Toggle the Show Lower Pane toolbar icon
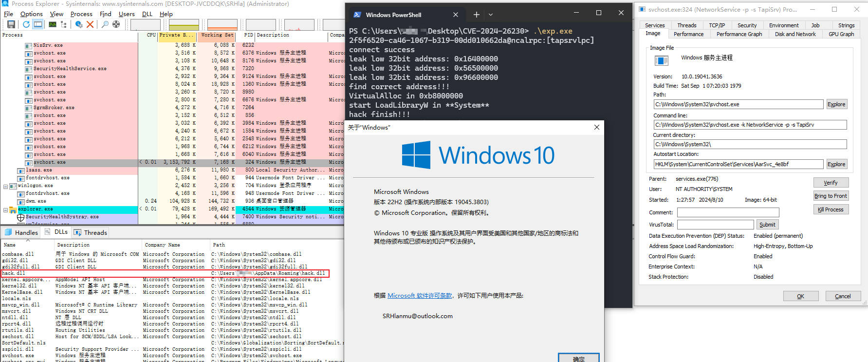Viewport: 868px width, 362px height. [x=38, y=24]
